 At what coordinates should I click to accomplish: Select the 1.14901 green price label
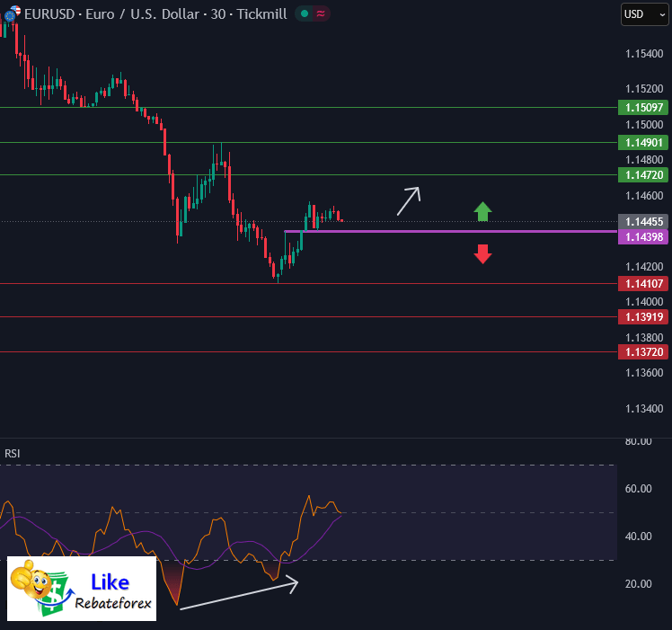pos(643,142)
